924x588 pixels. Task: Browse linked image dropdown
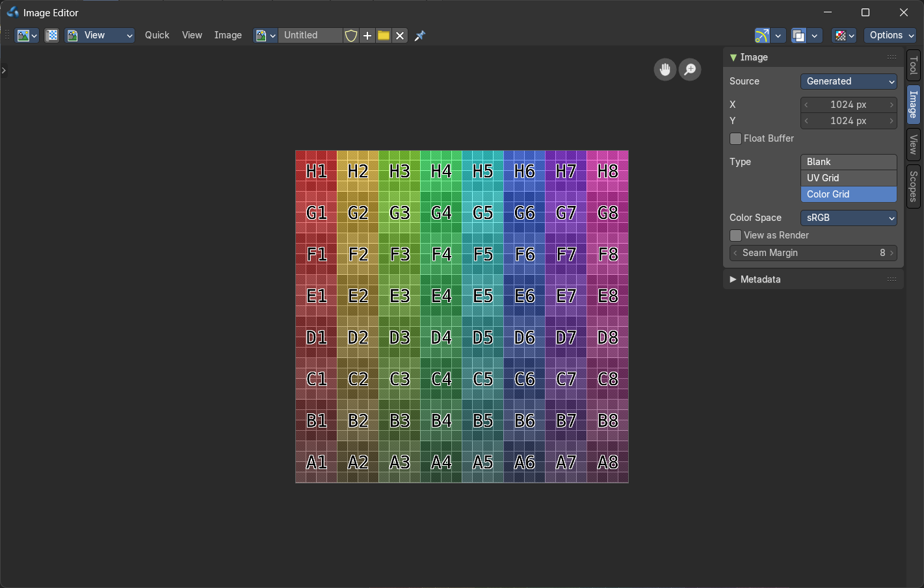(265, 36)
